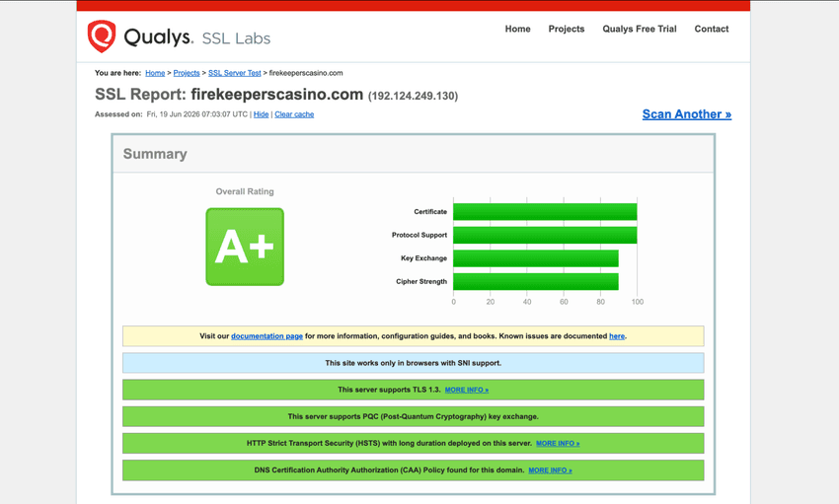Click the 'Cipher Strength' chart label
The height and width of the screenshot is (504, 839).
[421, 282]
